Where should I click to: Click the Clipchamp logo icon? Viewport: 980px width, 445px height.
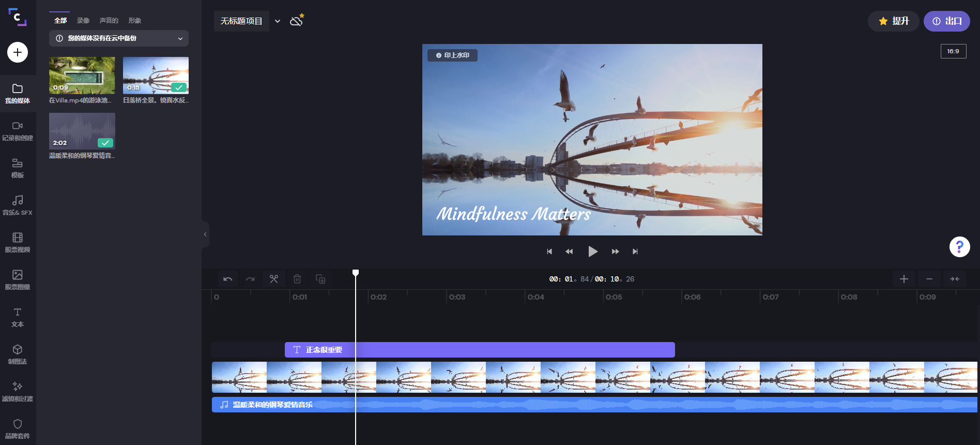pos(18,17)
